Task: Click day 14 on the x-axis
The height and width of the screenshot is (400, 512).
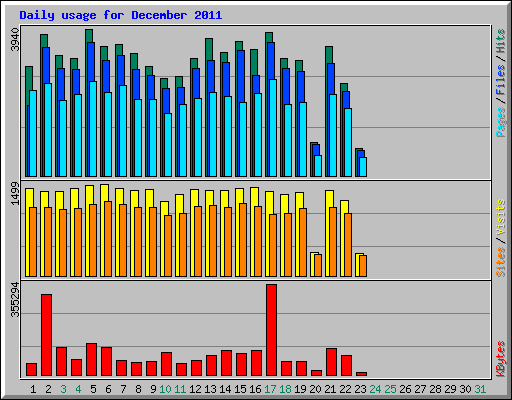Action: (x=225, y=389)
